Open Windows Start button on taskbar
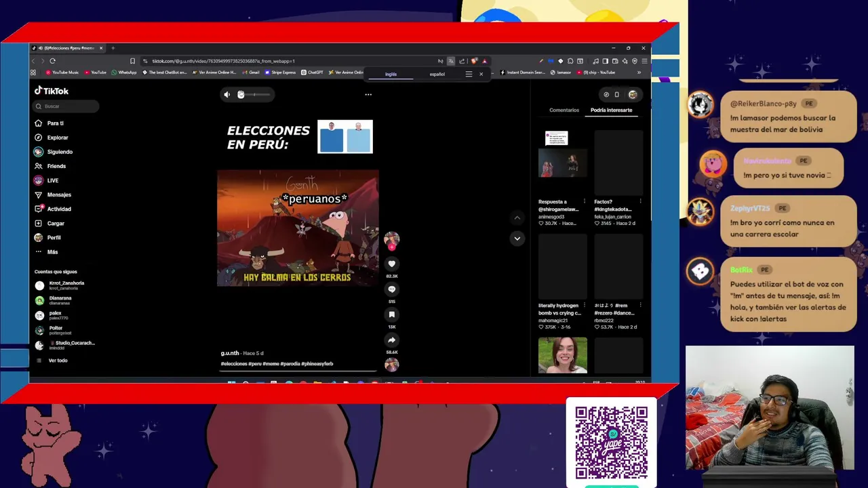 231,382
